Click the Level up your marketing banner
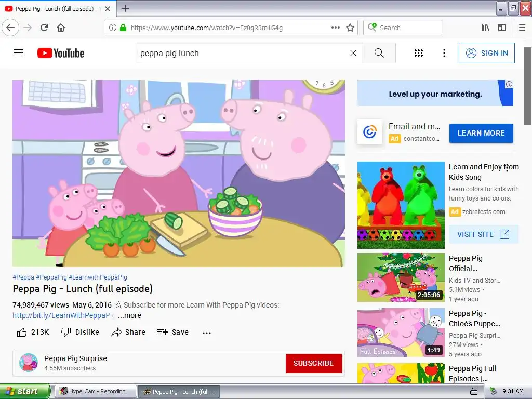 click(435, 94)
